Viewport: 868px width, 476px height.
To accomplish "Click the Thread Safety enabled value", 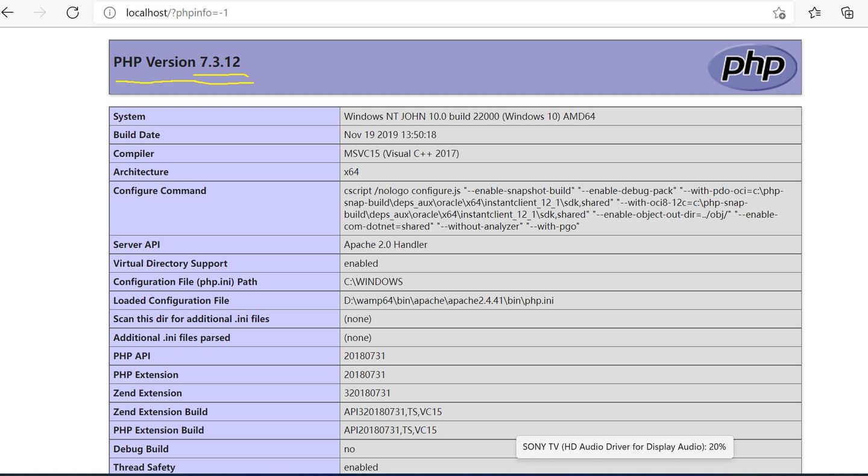I will point(360,467).
